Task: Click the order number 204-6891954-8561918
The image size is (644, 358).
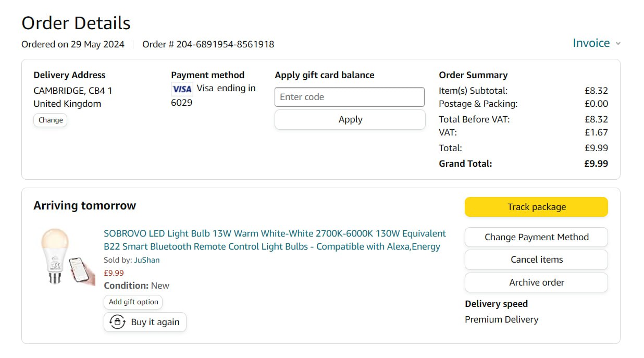Action: point(225,44)
